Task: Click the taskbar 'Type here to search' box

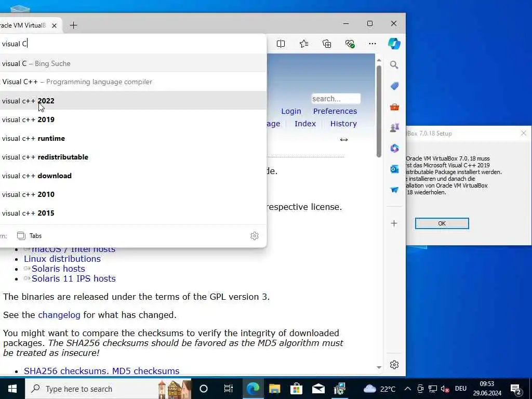Action: 108,389
